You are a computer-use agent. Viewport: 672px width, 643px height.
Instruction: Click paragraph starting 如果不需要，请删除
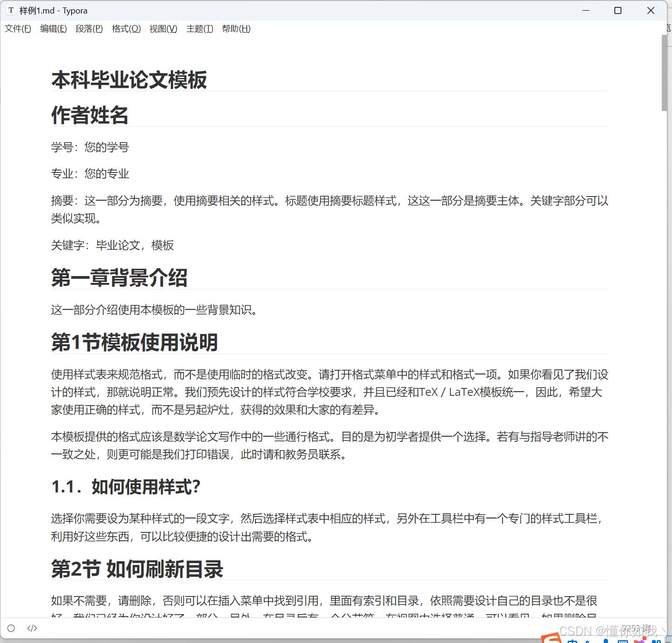pos(324,605)
